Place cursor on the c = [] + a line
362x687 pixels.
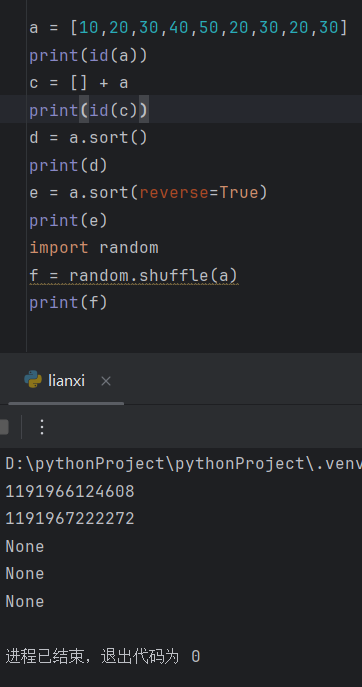79,83
